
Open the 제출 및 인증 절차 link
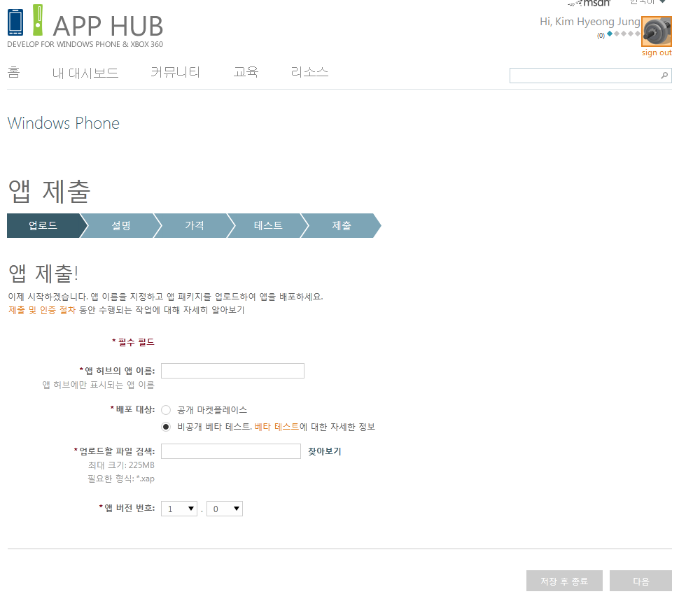pyautogui.click(x=42, y=310)
